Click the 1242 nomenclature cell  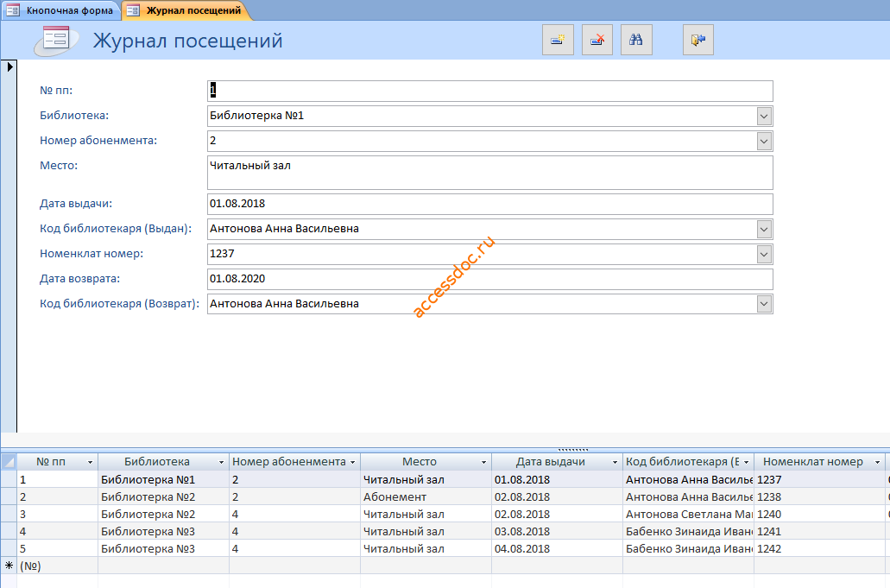coord(819,549)
